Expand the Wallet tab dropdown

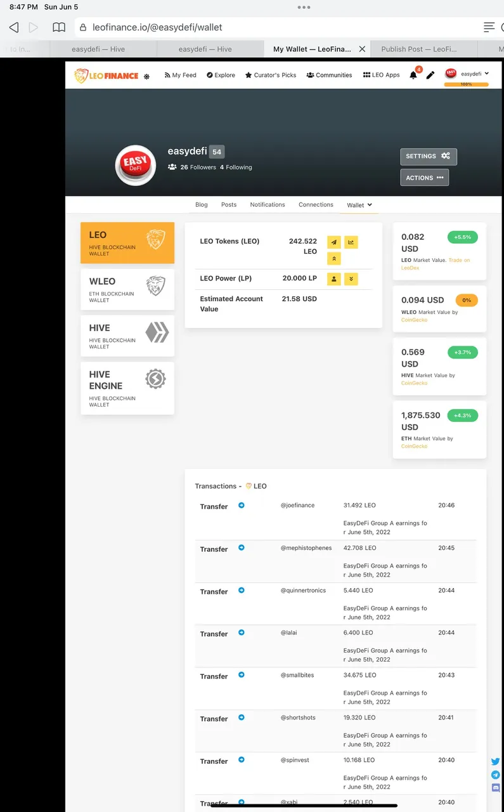[359, 205]
